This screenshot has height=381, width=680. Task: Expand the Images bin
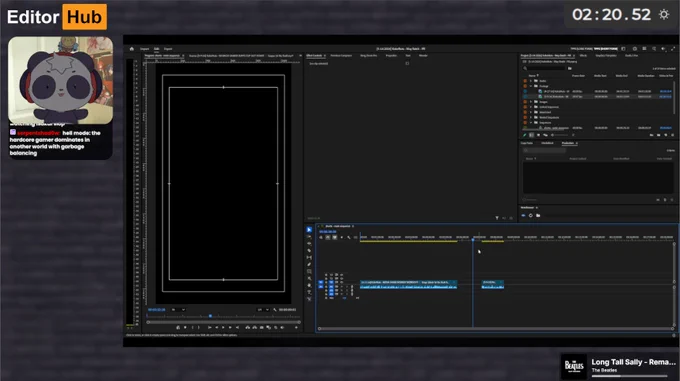click(531, 102)
